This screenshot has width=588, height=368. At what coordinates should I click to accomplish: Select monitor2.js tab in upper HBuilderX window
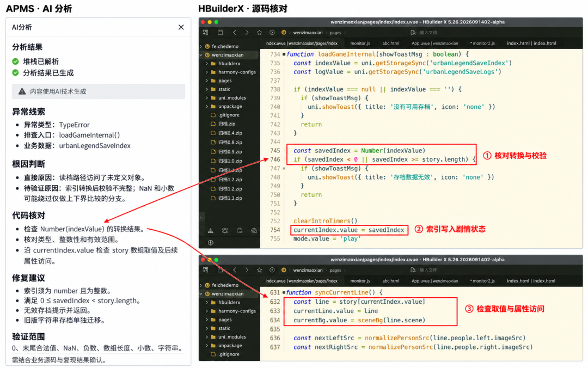(x=482, y=43)
